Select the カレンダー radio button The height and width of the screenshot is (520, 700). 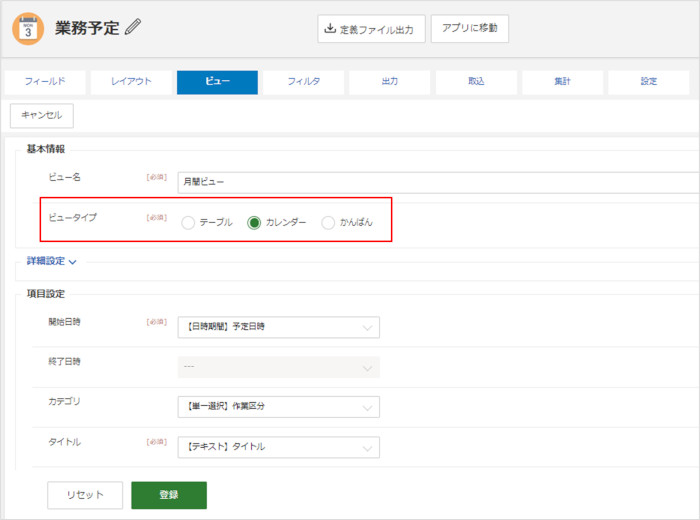coord(254,223)
